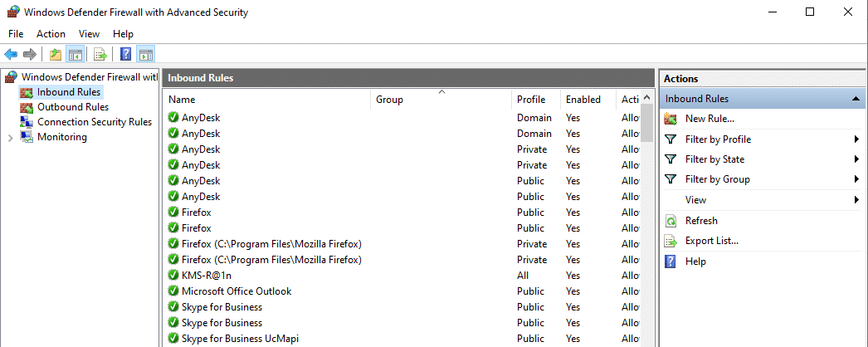The width and height of the screenshot is (868, 347).
Task: Click the blue Help question-mark toolbar icon
Action: 125,55
